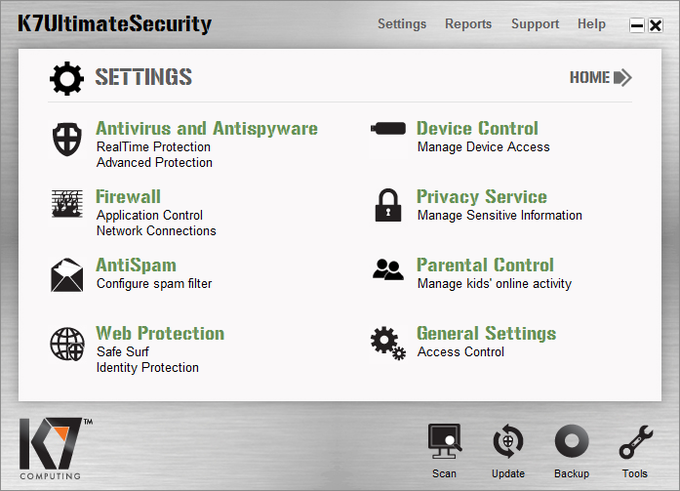This screenshot has height=491, width=680.
Task: Open Privacy Service heading link
Action: (x=481, y=197)
